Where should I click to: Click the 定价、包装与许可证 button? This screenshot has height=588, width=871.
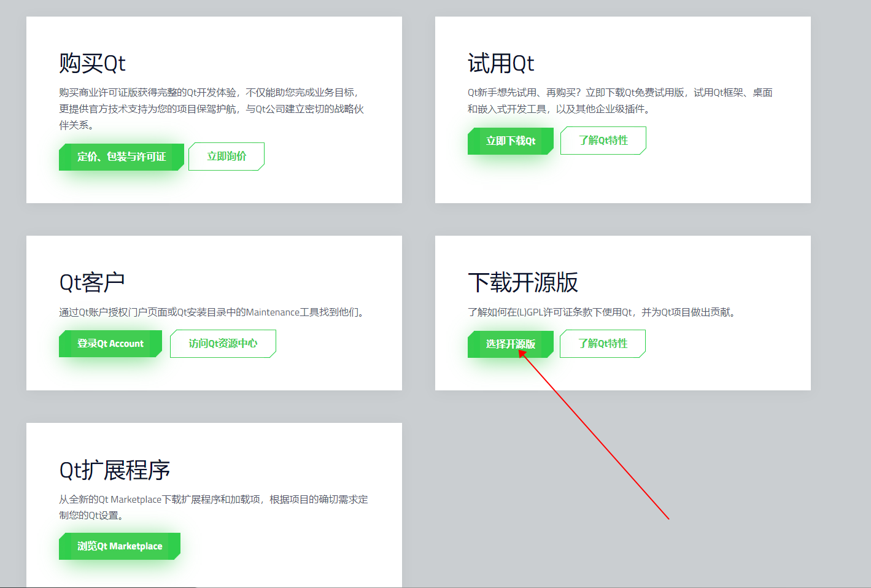(122, 157)
